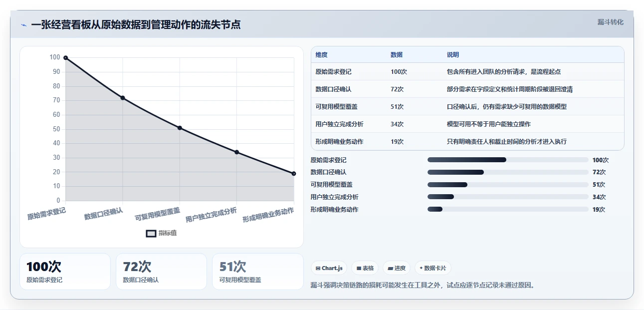This screenshot has height=310, width=644.
Task: Click the 形成明确业务动作 cell in the table
Action: tap(339, 142)
